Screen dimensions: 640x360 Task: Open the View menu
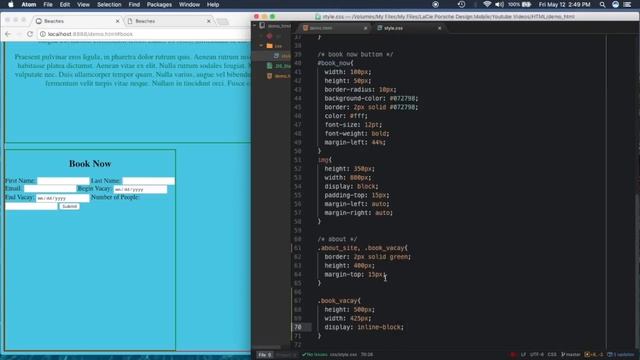[x=83, y=4]
